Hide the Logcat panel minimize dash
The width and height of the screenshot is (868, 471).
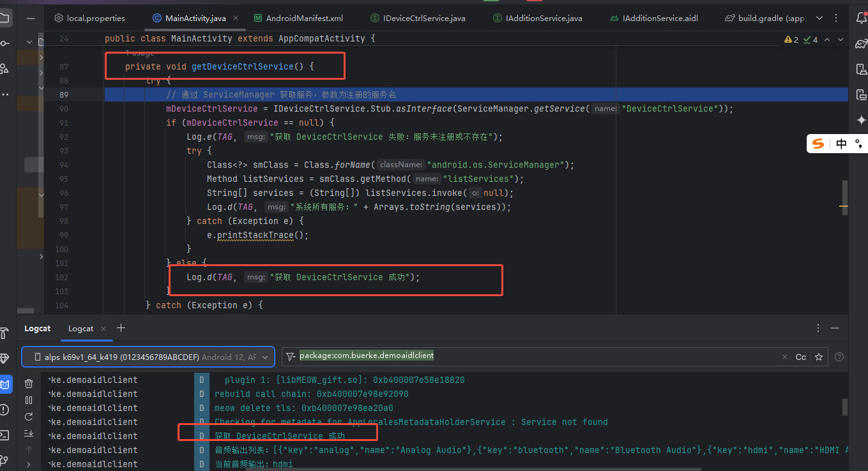point(835,328)
